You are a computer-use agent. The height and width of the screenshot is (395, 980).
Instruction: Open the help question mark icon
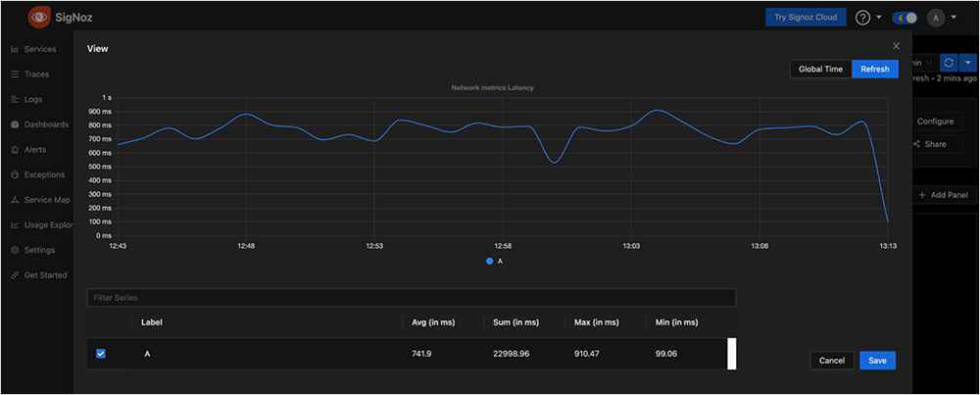pyautogui.click(x=862, y=18)
